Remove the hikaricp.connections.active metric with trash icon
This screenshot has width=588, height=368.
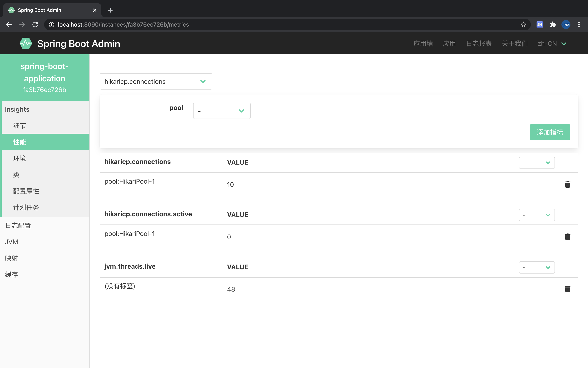(x=567, y=237)
